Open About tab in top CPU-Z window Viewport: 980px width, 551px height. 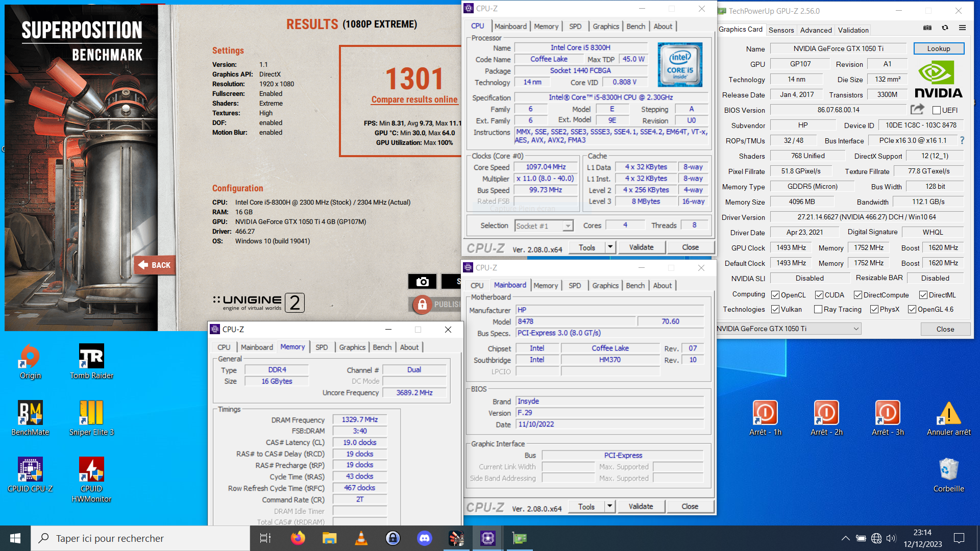(x=663, y=26)
